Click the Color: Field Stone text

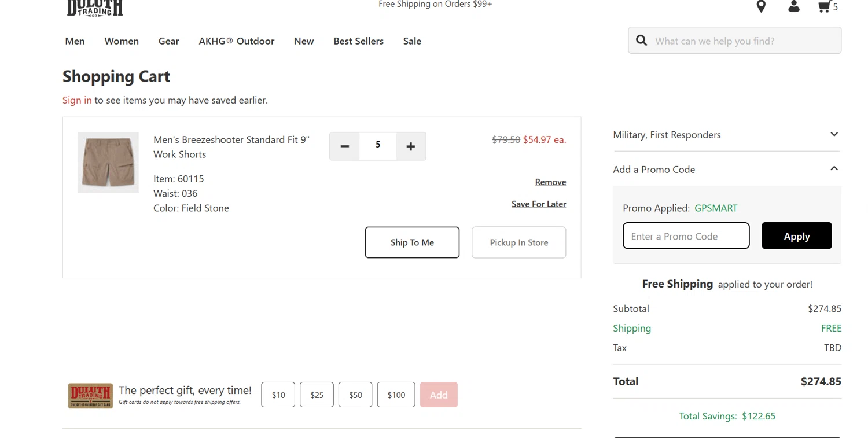tap(191, 208)
